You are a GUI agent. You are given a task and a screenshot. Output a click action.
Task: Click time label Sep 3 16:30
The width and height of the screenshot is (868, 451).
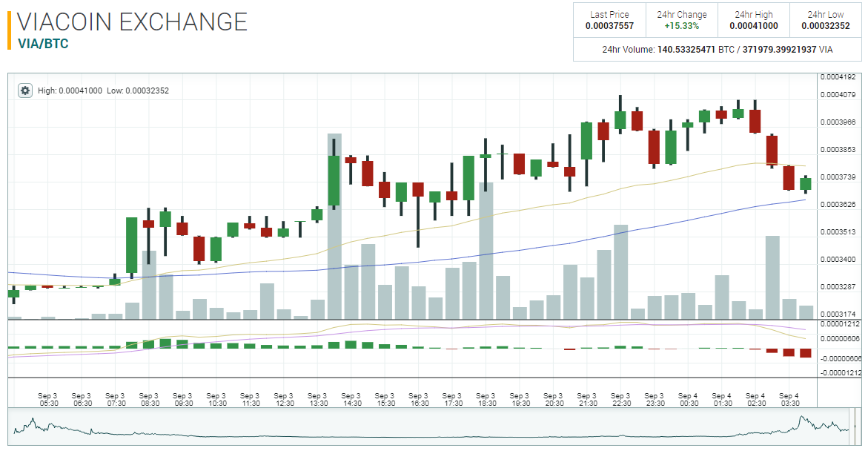point(420,400)
